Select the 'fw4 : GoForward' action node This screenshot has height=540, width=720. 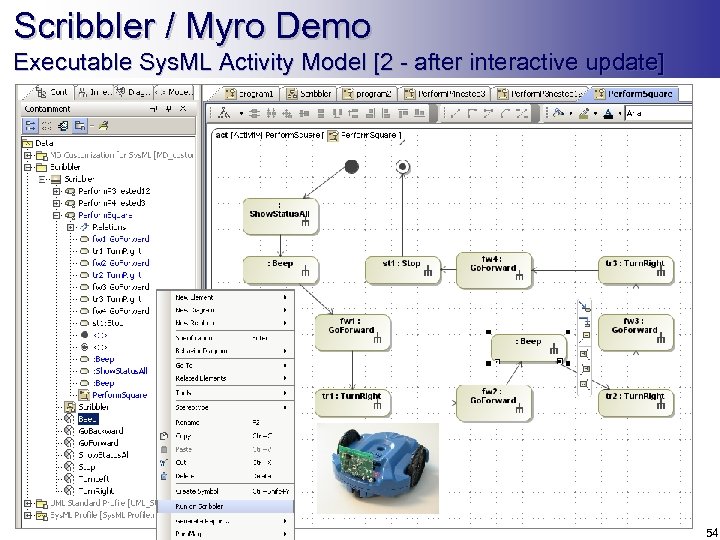[494, 270]
